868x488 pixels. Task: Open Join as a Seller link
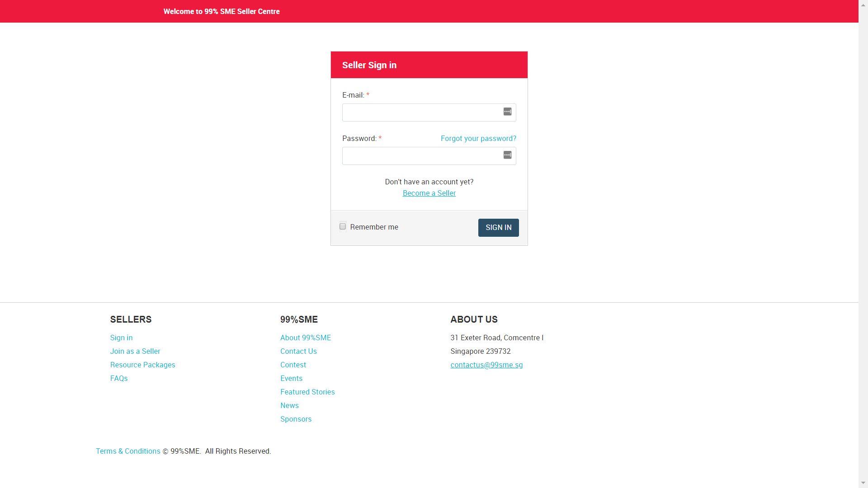(x=135, y=351)
